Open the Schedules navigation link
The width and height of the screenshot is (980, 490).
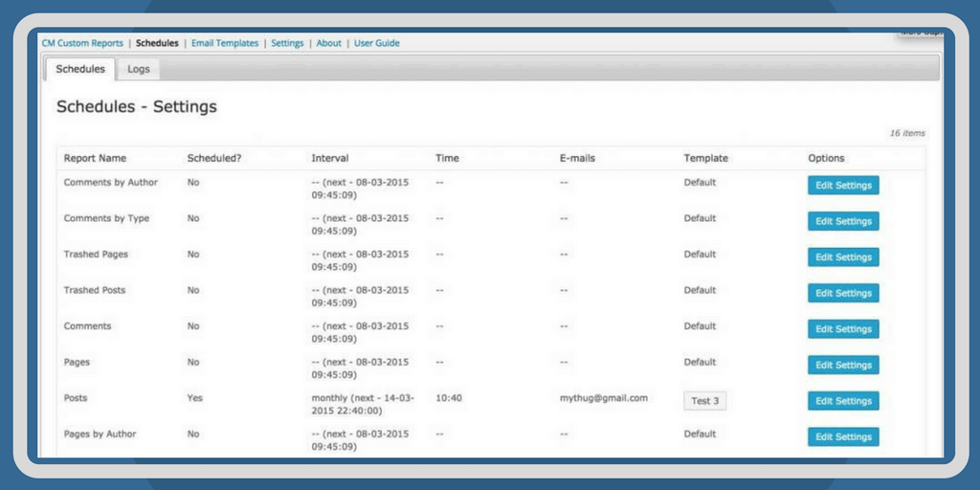pos(157,43)
